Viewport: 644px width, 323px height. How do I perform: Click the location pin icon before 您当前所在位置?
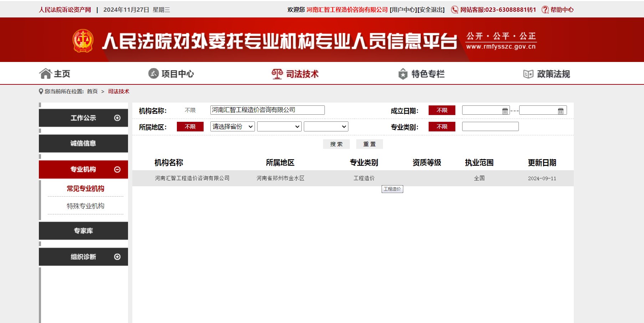click(41, 92)
